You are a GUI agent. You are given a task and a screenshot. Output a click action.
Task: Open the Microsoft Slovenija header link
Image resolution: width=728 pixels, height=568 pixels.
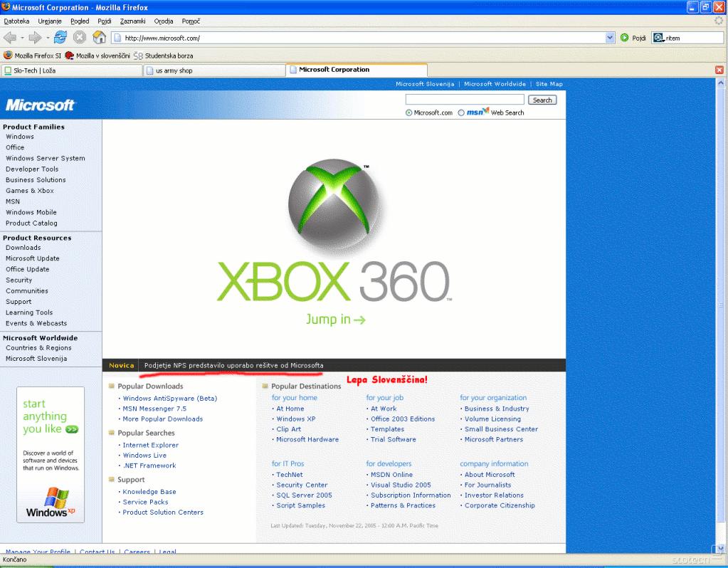[425, 84]
